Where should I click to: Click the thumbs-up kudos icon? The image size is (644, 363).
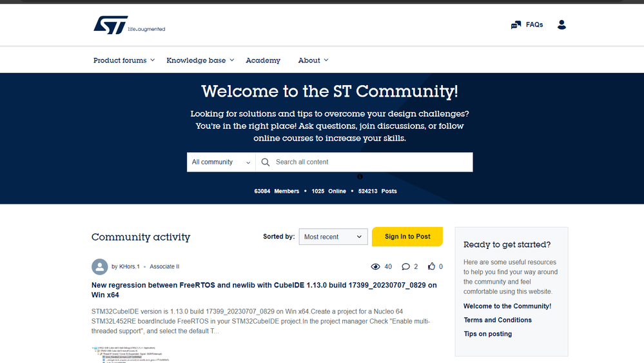[431, 266]
